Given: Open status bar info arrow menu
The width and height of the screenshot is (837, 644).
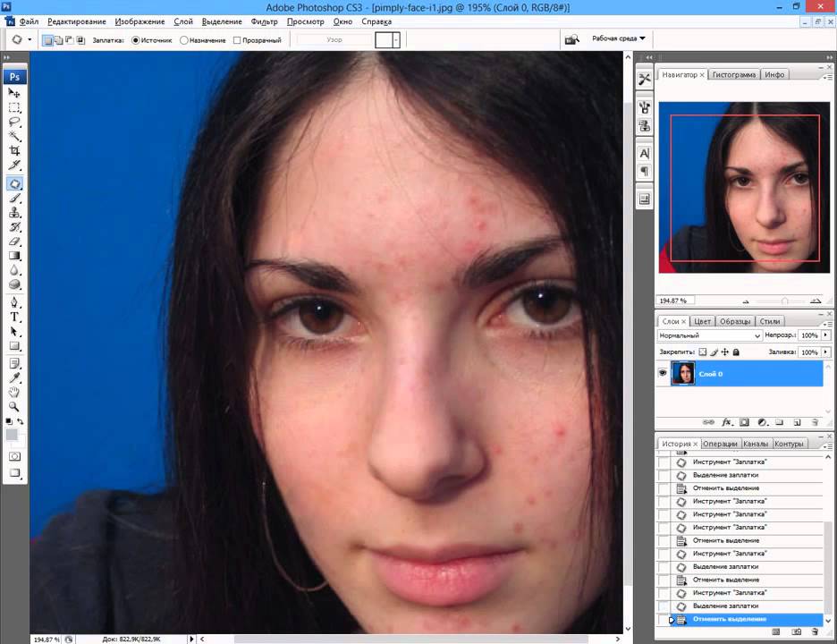Looking at the screenshot, I should 191,639.
